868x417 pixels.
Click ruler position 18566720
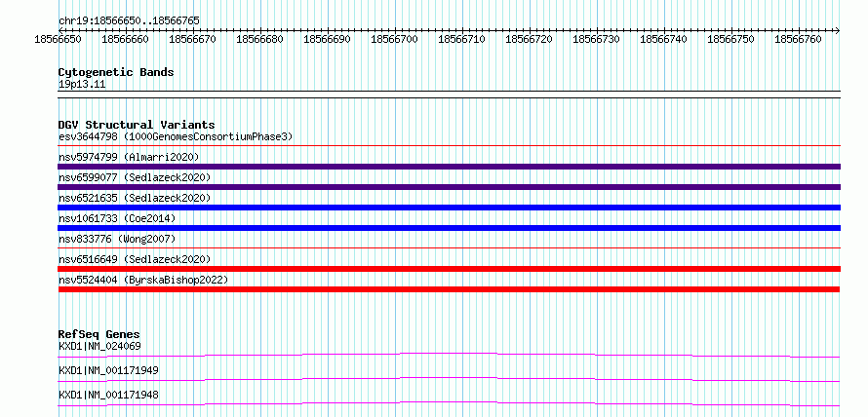click(x=530, y=39)
